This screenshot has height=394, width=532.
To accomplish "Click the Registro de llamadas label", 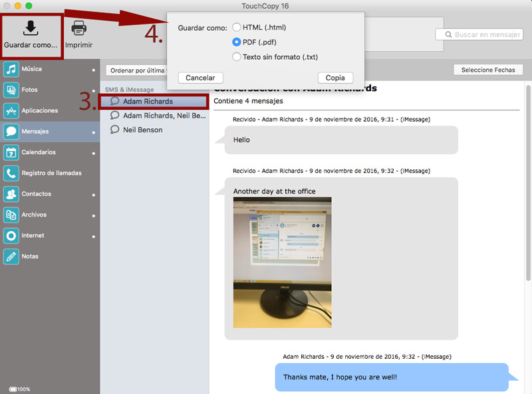I will [52, 173].
